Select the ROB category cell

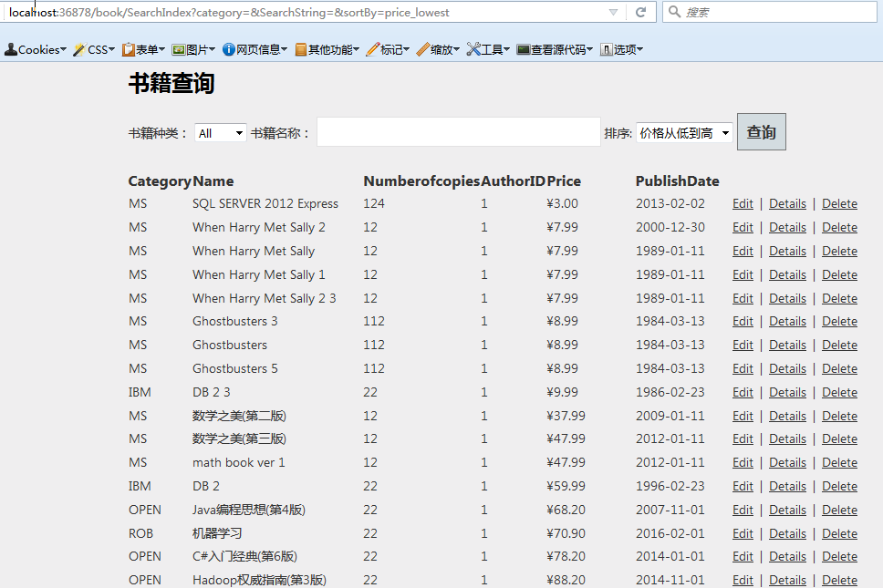click(140, 533)
